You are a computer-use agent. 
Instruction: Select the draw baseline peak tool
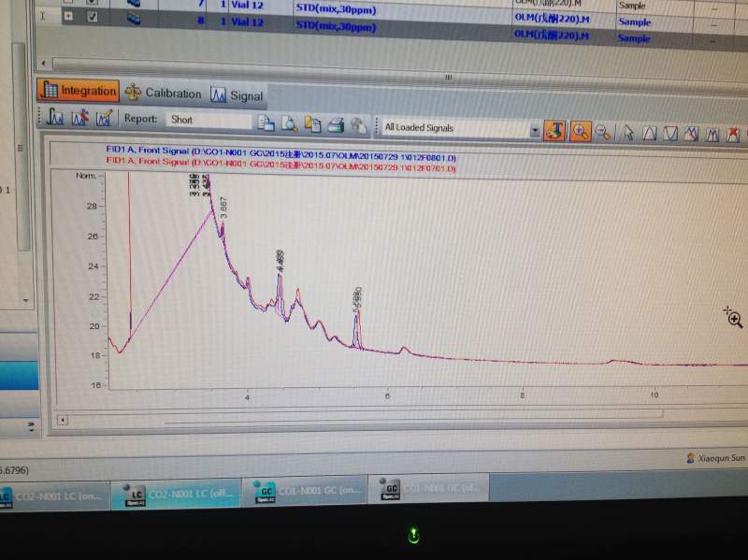(x=650, y=134)
